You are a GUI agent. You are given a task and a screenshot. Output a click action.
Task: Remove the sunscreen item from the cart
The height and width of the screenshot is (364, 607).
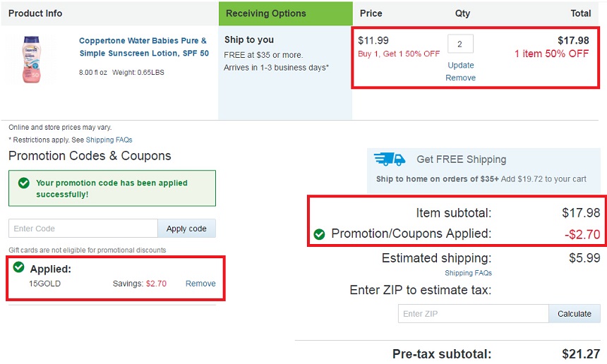[460, 78]
